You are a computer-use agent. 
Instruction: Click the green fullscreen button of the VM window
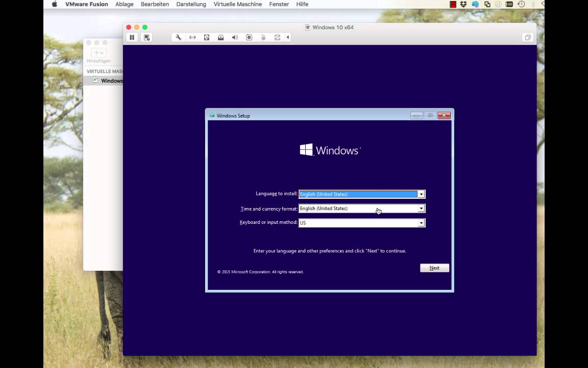[x=145, y=28]
